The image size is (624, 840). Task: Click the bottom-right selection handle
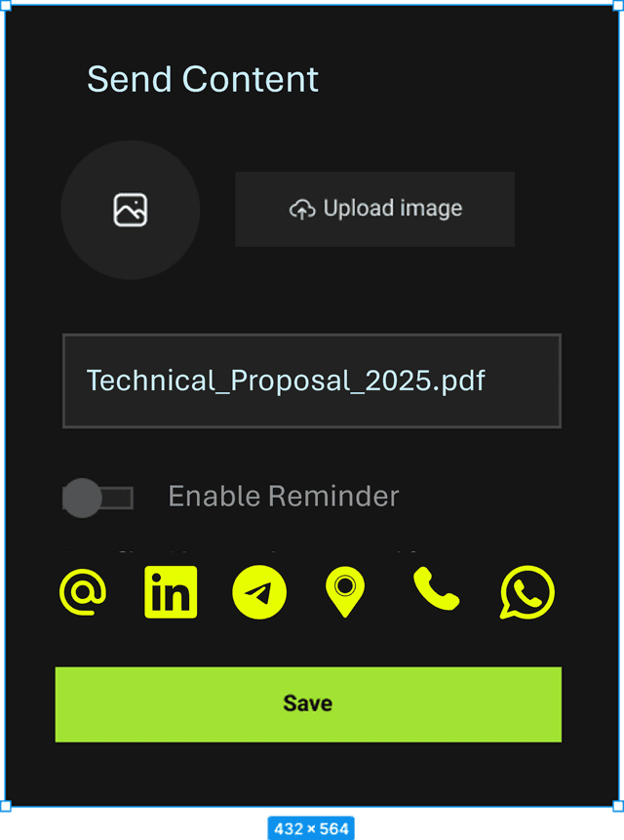619,806
